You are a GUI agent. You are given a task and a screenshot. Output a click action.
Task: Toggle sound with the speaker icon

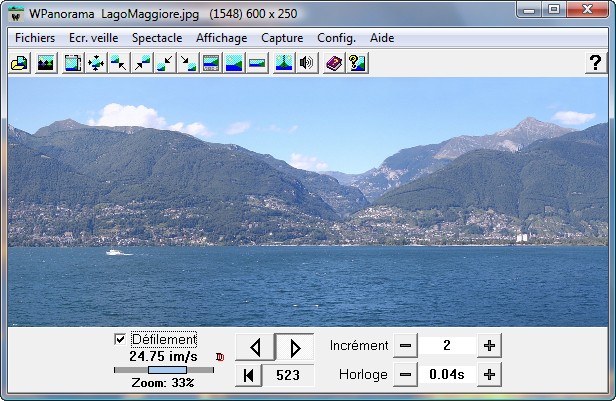(307, 63)
